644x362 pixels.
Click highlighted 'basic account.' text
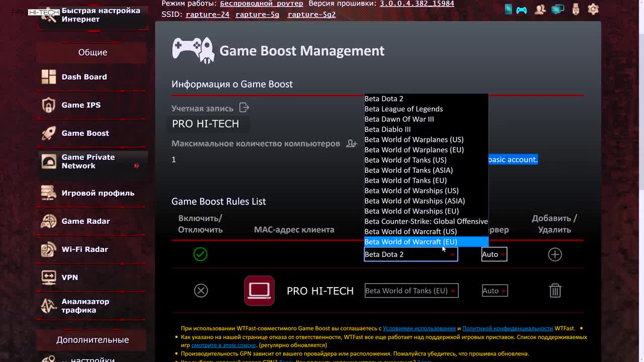(x=513, y=159)
